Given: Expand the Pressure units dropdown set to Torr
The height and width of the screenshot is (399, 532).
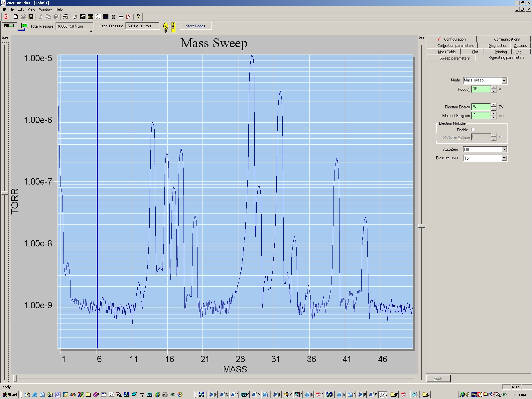Looking at the screenshot, I should pos(504,158).
